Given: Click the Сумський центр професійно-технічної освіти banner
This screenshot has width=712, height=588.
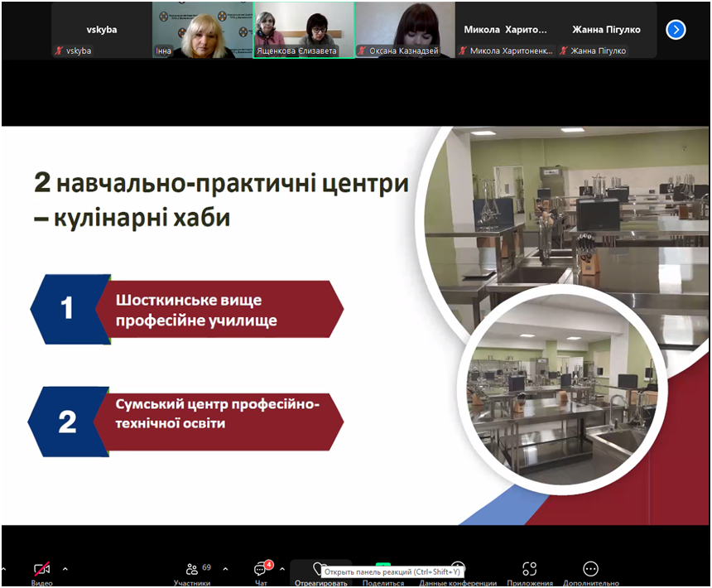Looking at the screenshot, I should coord(185,422).
